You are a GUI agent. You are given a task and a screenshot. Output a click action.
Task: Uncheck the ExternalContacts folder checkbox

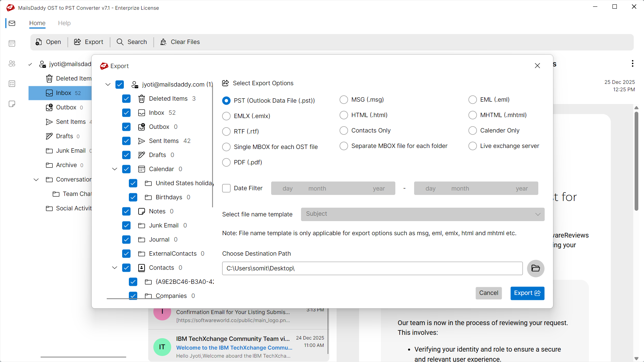(x=126, y=254)
